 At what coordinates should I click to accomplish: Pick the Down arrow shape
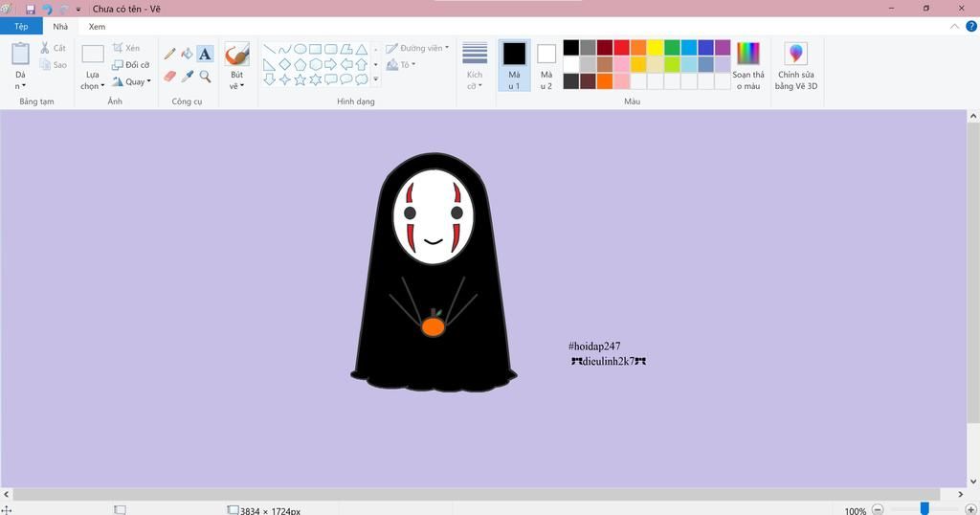click(x=269, y=79)
